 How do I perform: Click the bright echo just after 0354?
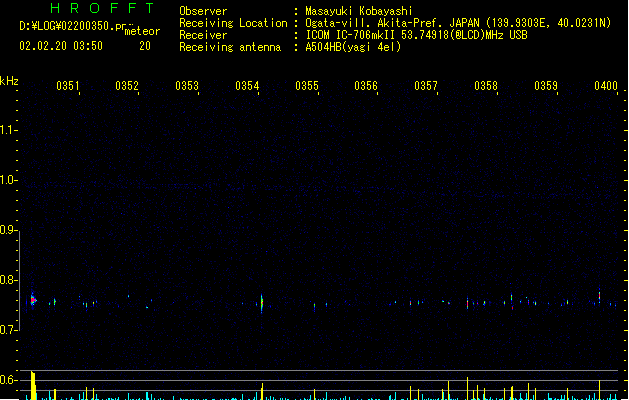click(262, 303)
